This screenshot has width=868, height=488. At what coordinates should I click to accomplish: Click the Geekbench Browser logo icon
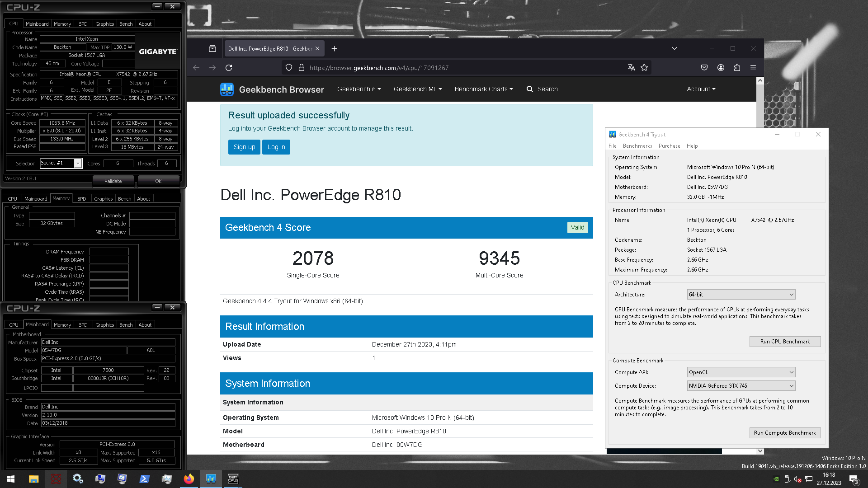pyautogui.click(x=227, y=89)
